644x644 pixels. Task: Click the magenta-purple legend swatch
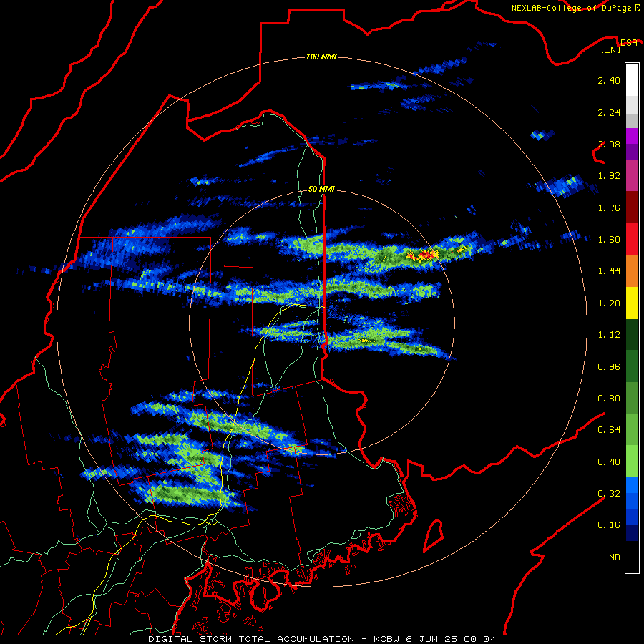[x=632, y=136]
